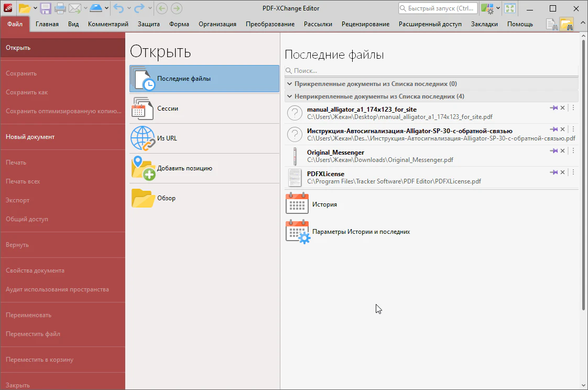
Task: Click the Save floppy disk toolbar icon
Action: [46, 8]
